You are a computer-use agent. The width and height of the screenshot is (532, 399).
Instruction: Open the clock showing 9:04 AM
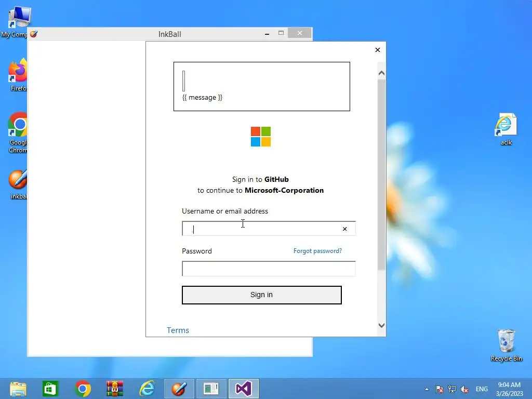pos(509,389)
